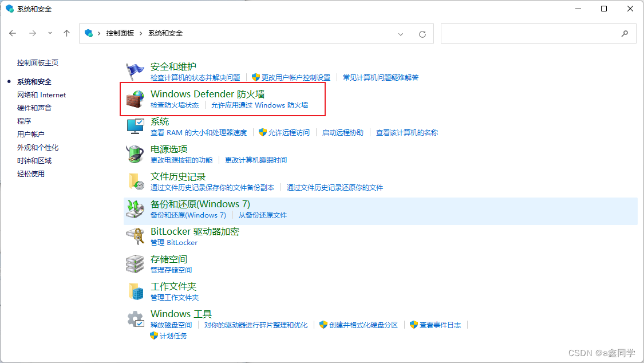Click the Security and Maintenance flag icon

(x=135, y=72)
